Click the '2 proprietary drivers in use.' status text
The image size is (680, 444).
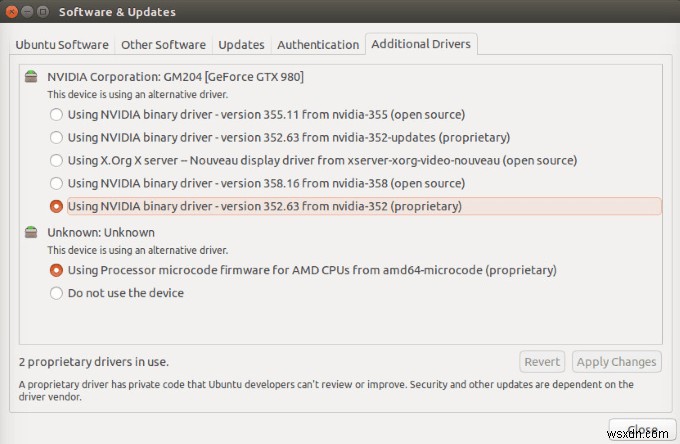(x=94, y=362)
